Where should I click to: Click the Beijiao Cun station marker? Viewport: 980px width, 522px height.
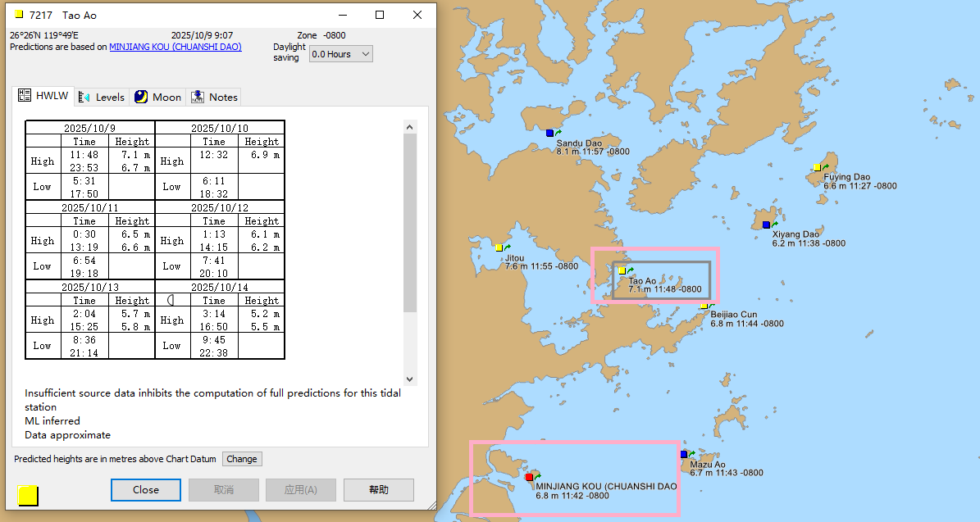click(x=704, y=306)
